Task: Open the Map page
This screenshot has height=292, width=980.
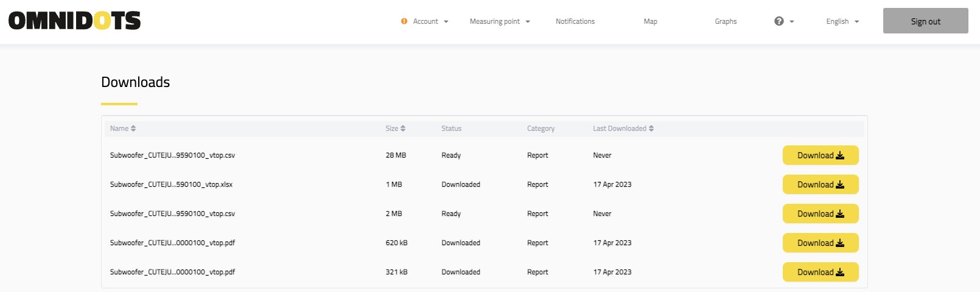Action: click(x=651, y=21)
